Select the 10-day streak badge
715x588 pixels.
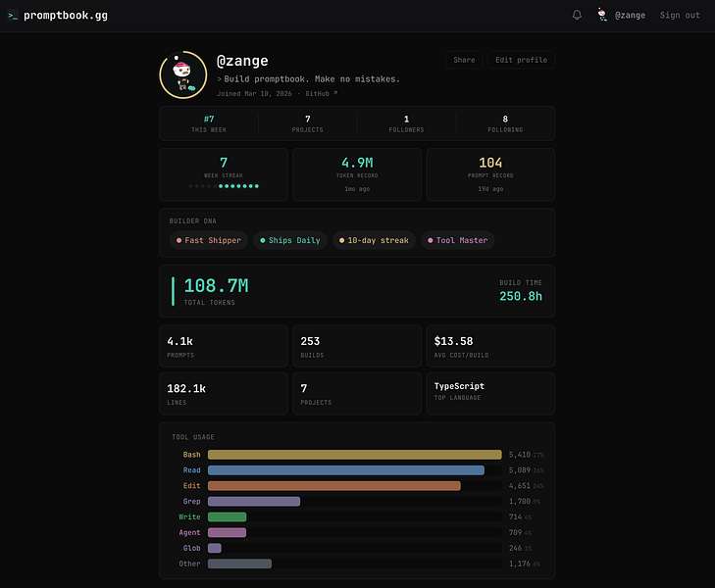374,240
